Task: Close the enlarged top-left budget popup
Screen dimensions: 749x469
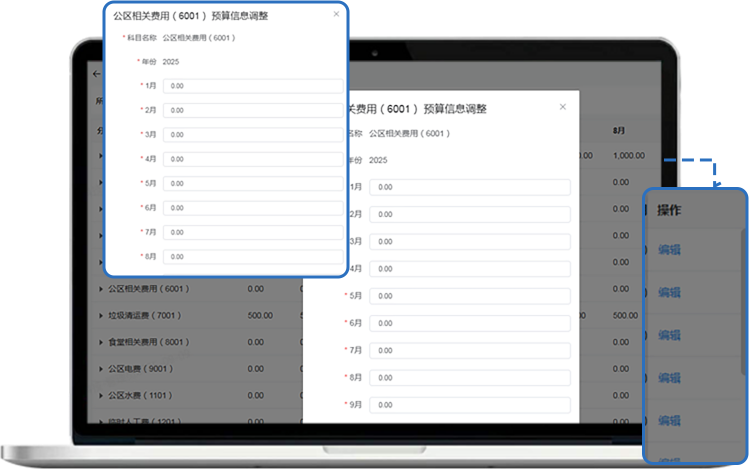Action: pyautogui.click(x=335, y=15)
